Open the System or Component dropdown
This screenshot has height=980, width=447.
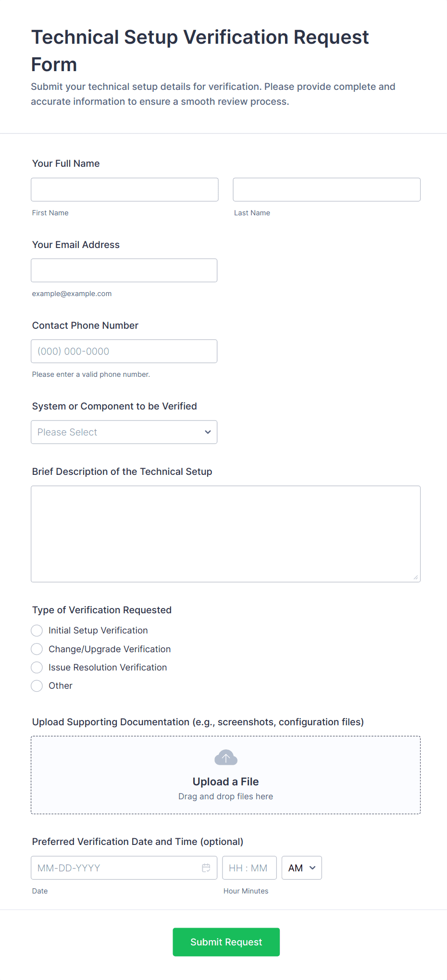[x=124, y=432]
